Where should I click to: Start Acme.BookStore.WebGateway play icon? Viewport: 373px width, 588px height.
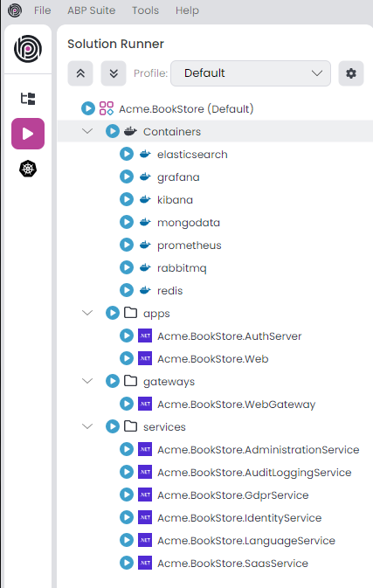point(127,404)
